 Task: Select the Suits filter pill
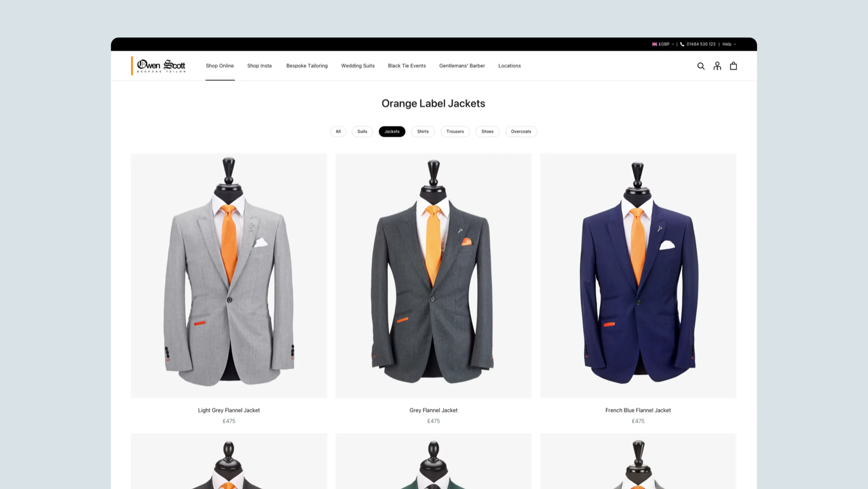[362, 131]
